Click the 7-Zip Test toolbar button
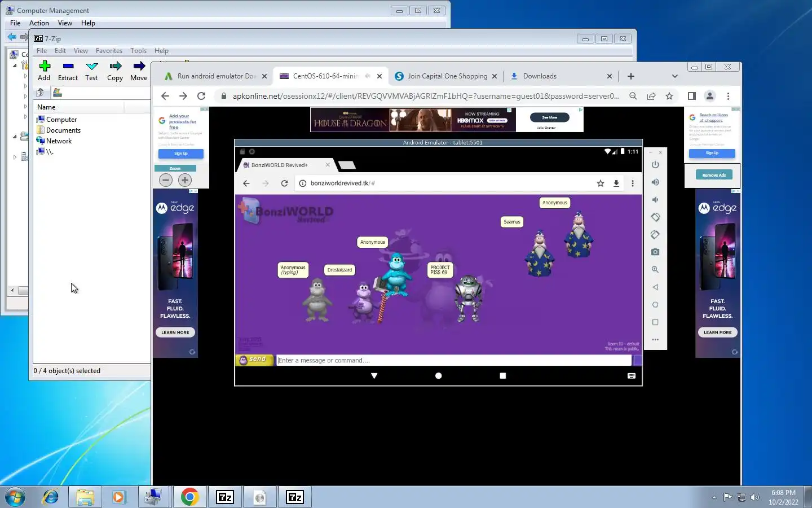Image resolution: width=812 pixels, height=508 pixels. coord(91,71)
